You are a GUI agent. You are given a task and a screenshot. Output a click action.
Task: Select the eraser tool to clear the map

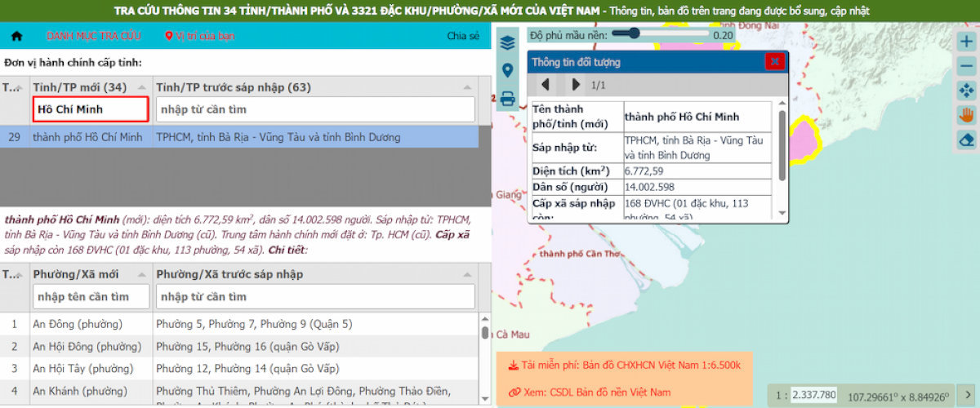(x=966, y=140)
